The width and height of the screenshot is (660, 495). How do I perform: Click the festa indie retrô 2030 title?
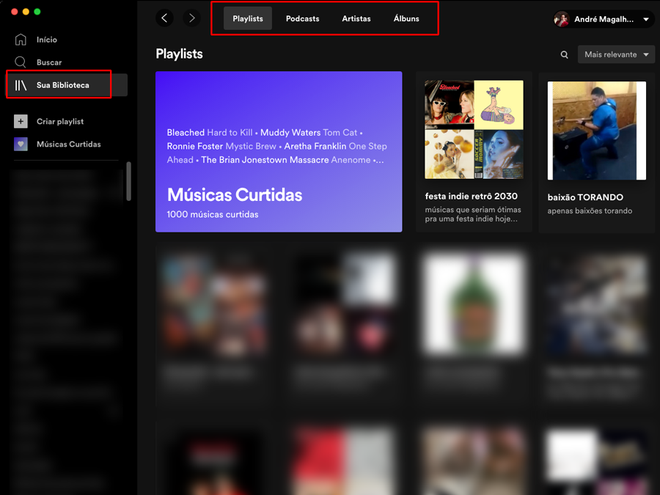point(471,196)
